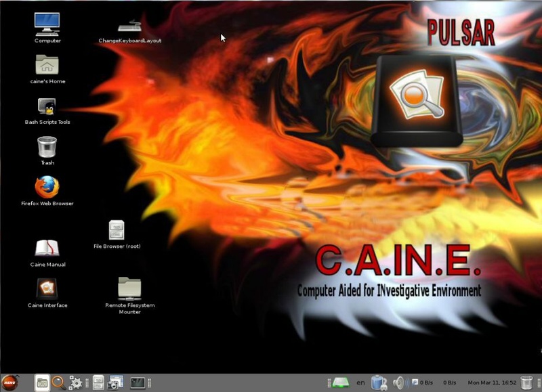The image size is (542, 392).
Task: Open the red MENU button in the taskbar
Action: 9,383
